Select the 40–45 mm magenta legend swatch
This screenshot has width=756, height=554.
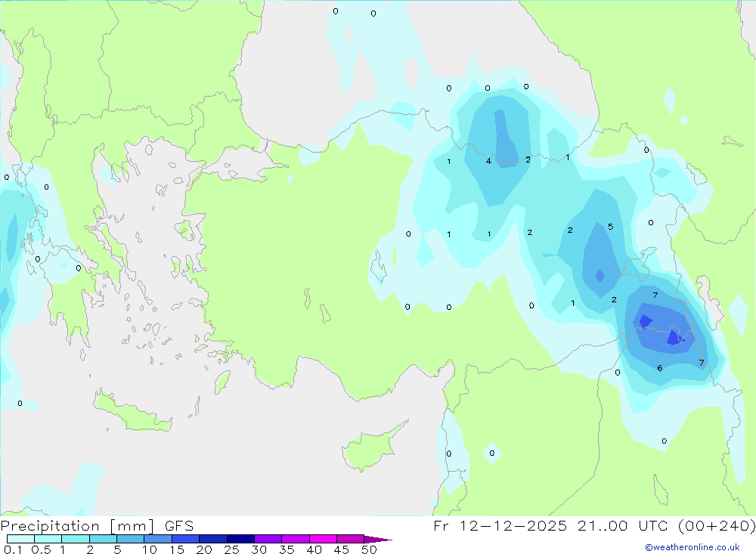pos(323,539)
